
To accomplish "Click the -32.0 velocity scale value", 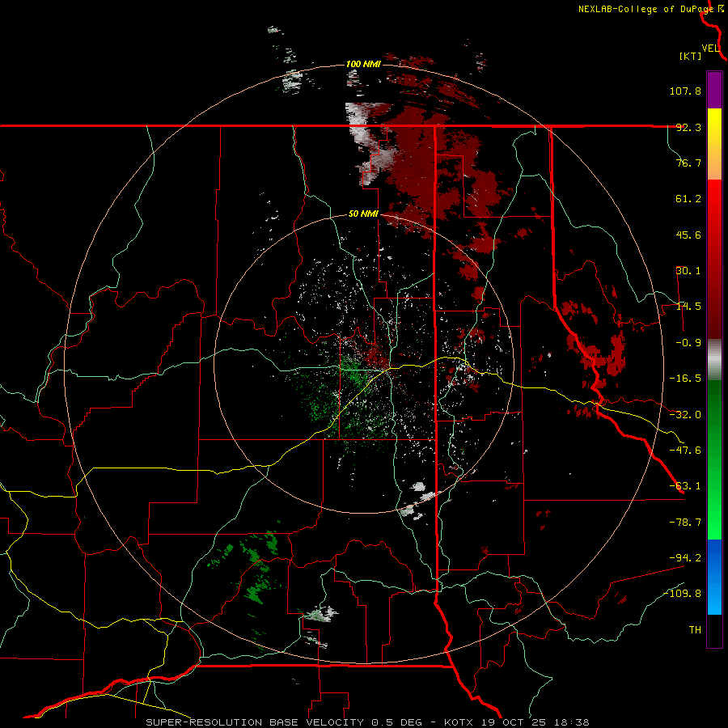I will [x=685, y=415].
